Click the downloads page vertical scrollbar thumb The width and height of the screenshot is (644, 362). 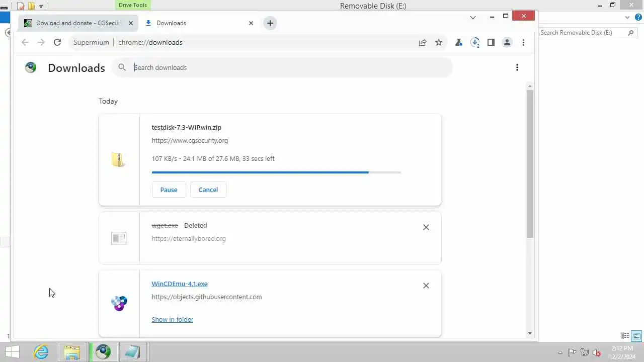(530, 164)
